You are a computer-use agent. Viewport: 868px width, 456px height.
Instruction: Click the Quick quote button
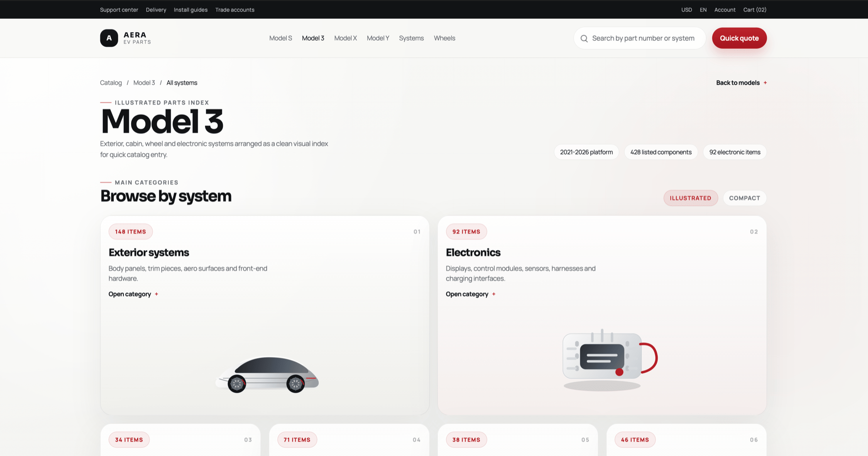[739, 38]
